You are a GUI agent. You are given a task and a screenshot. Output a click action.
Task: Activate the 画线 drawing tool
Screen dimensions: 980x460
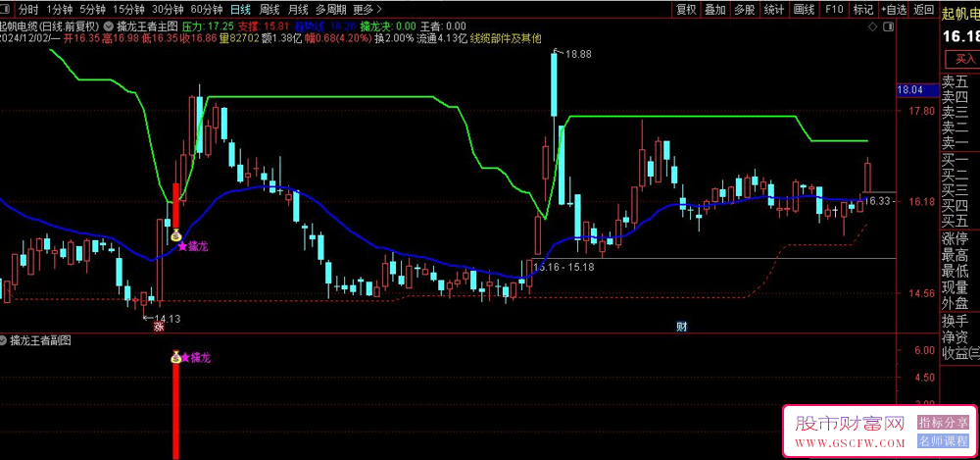tap(804, 10)
